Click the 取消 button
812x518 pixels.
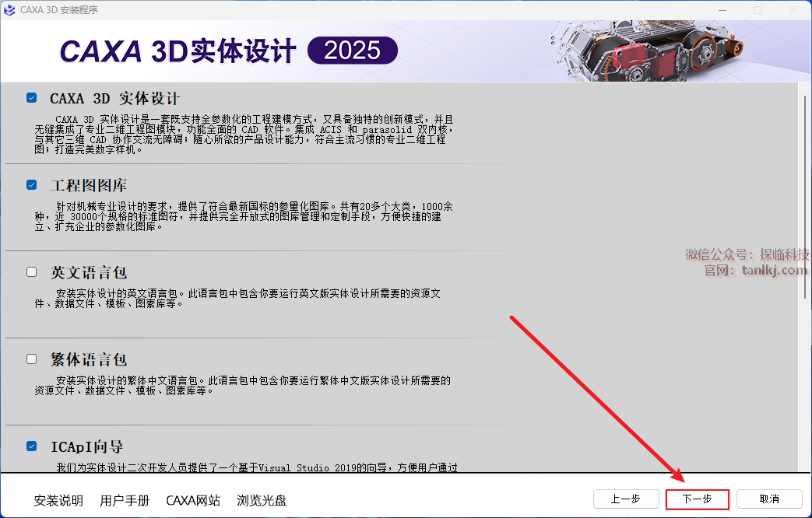tap(769, 499)
